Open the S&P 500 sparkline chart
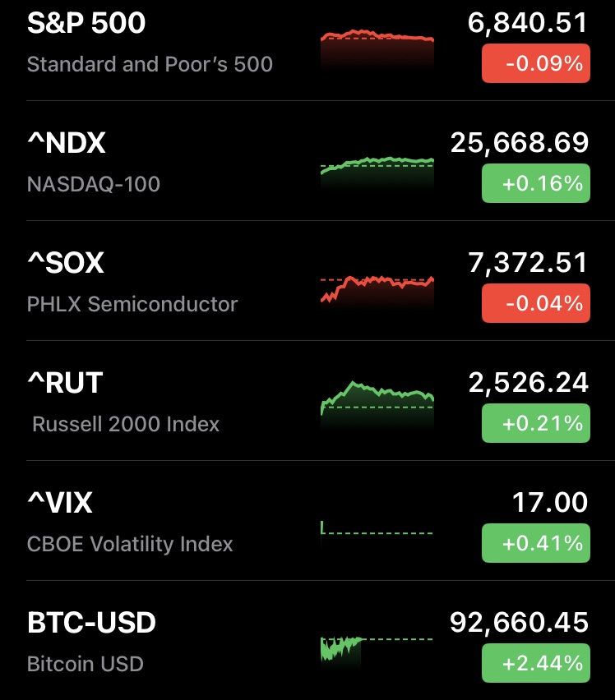 point(377,48)
